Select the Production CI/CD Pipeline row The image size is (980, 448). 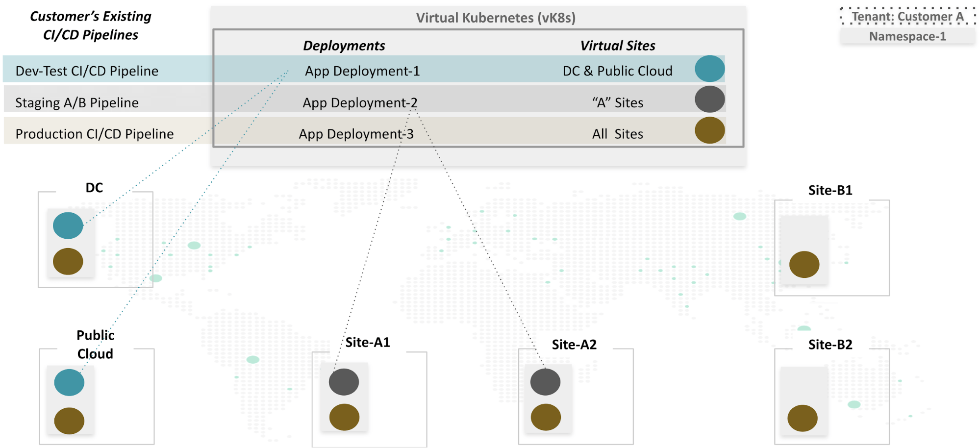[94, 133]
